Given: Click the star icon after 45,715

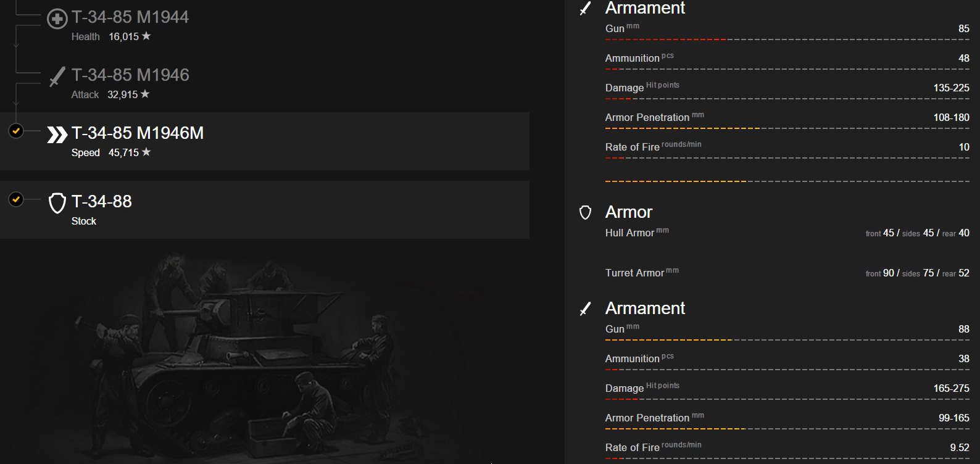Looking at the screenshot, I should pyautogui.click(x=146, y=152).
